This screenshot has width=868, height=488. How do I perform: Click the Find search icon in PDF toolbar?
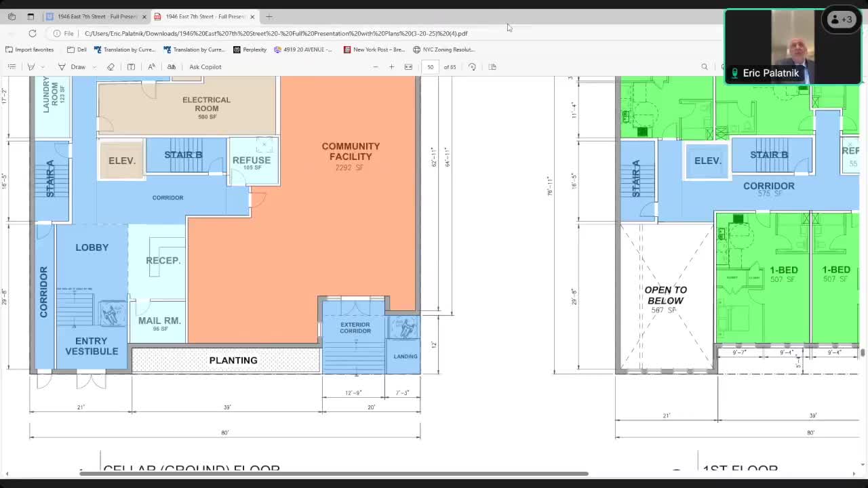tap(705, 66)
